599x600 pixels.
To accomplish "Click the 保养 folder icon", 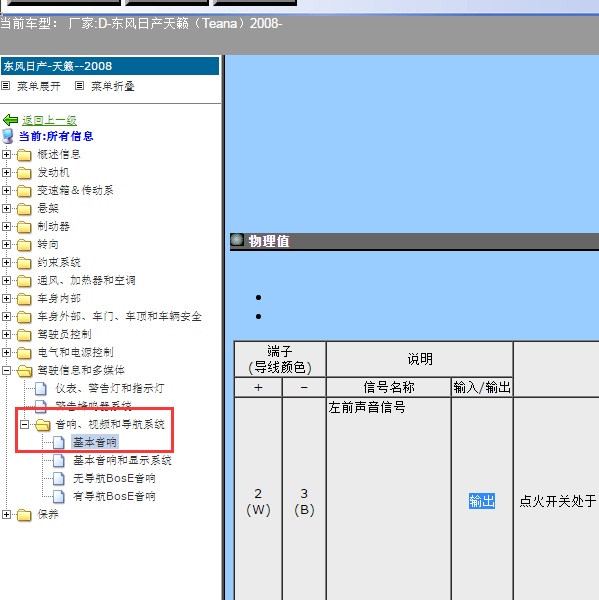I will click(24, 515).
